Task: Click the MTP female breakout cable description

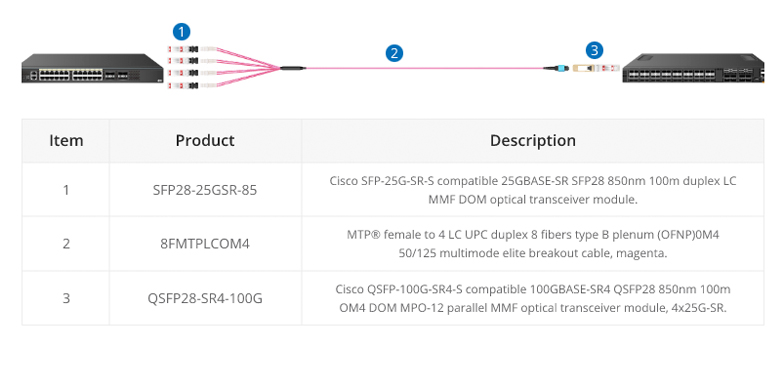Action: tap(533, 244)
